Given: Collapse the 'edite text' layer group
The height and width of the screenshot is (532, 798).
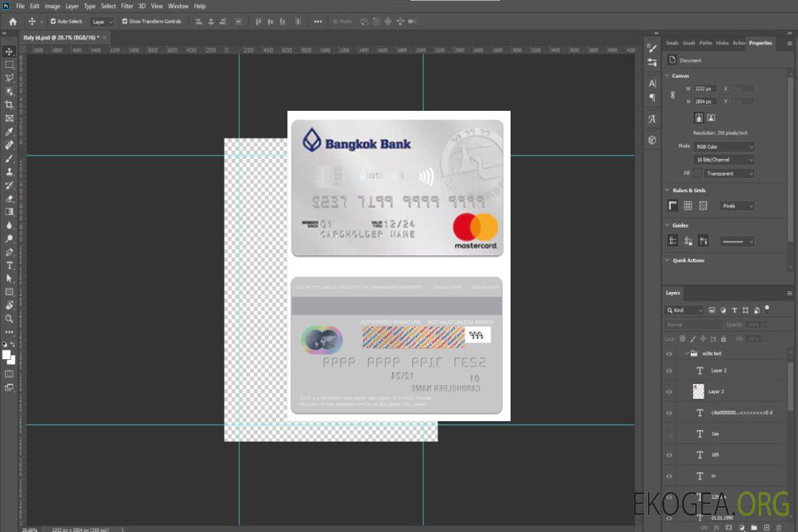Looking at the screenshot, I should [686, 353].
